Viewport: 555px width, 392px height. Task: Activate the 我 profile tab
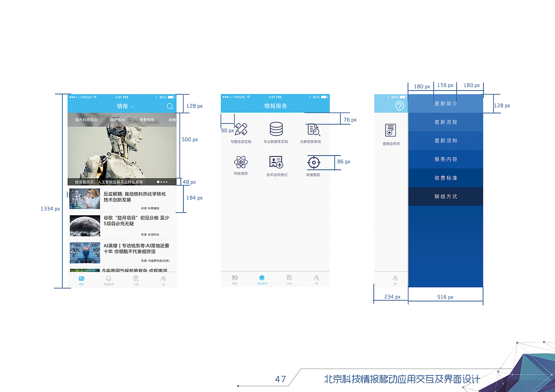point(317,280)
